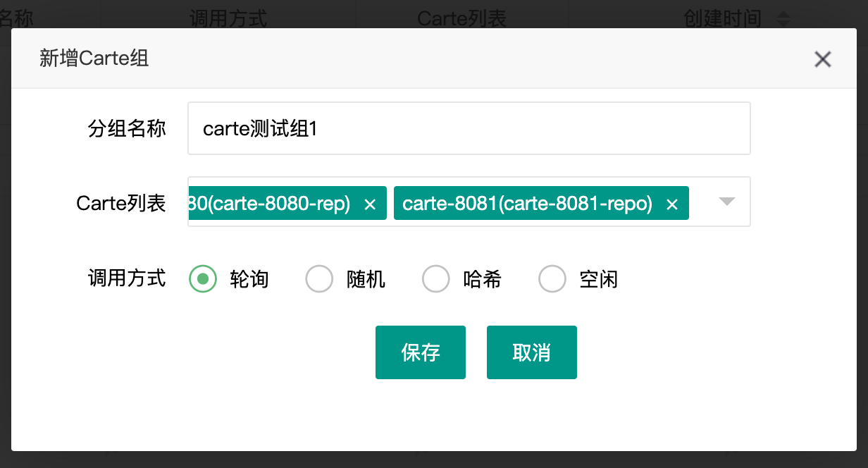
Task: Select the 轮询 radio button
Action: [202, 278]
